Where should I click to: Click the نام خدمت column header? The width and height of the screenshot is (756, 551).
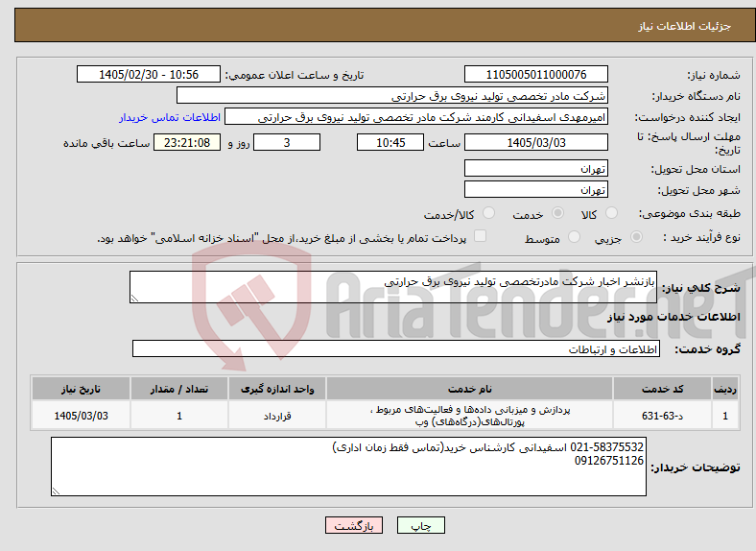tap(469, 389)
